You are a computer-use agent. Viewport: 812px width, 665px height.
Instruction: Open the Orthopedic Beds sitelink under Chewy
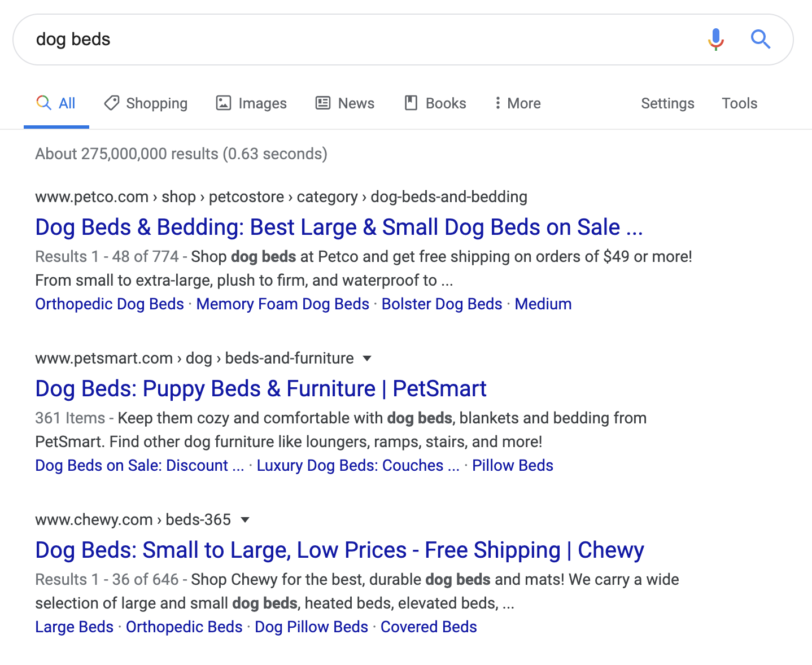184,627
